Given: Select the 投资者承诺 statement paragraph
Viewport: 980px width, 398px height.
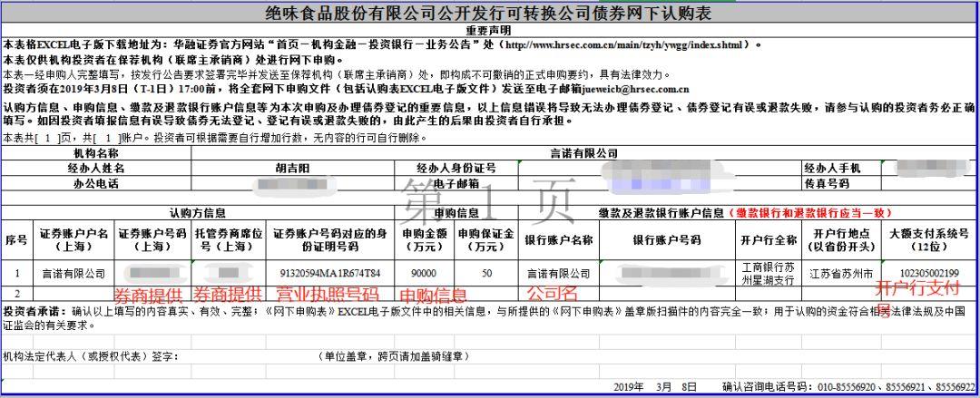Looking at the screenshot, I should tap(489, 317).
